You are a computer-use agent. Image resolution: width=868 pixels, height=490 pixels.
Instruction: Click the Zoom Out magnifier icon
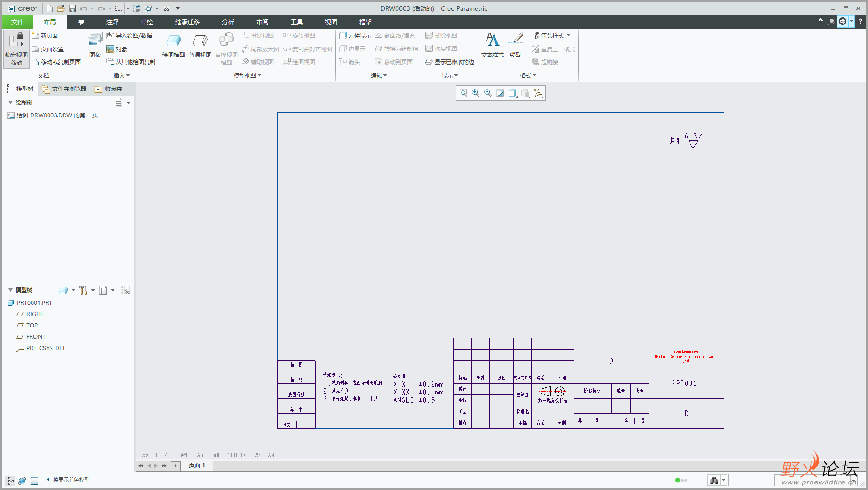(x=488, y=93)
